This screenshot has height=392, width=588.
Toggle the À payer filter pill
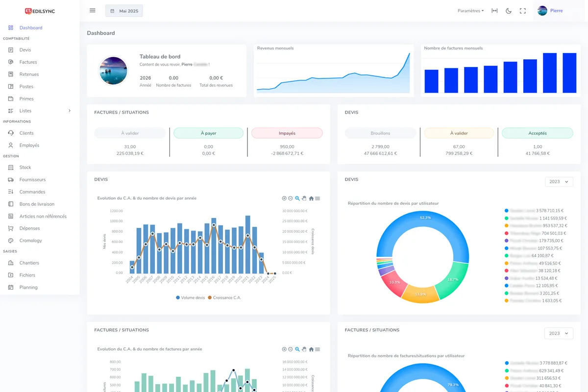pos(208,133)
